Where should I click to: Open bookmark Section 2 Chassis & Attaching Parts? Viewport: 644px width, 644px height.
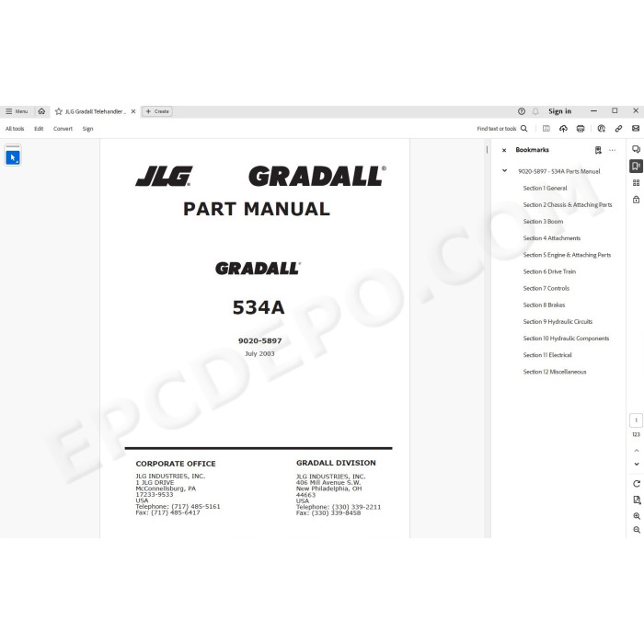coord(568,204)
